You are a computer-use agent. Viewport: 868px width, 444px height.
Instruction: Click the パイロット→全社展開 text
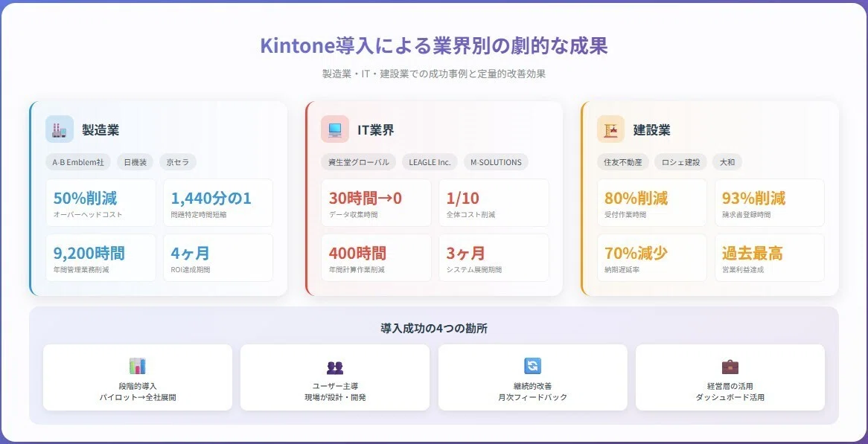tap(138, 398)
